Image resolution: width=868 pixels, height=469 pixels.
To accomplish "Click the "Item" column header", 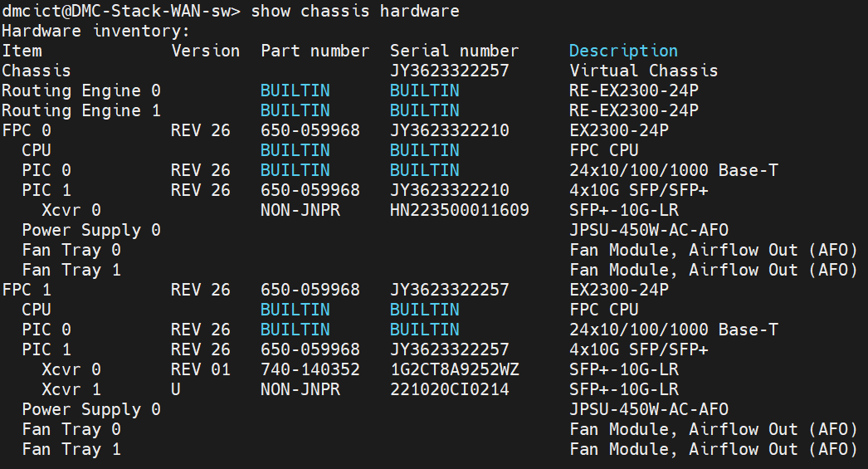I will (x=22, y=51).
